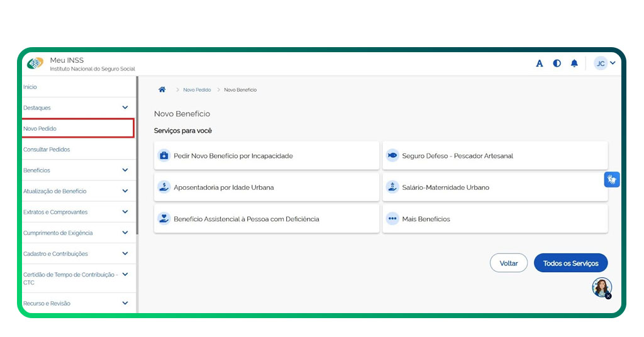Click the fish icon for Seguro Defeso

[x=392, y=155]
